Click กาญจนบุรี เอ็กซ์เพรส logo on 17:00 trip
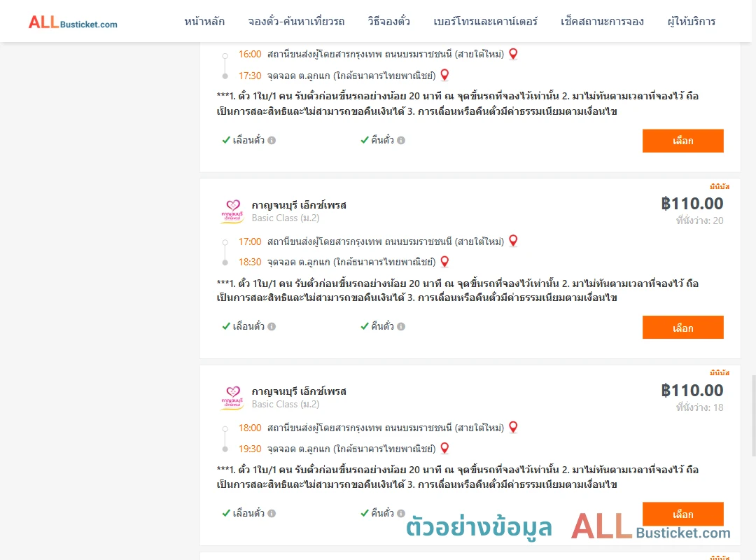 (x=232, y=211)
